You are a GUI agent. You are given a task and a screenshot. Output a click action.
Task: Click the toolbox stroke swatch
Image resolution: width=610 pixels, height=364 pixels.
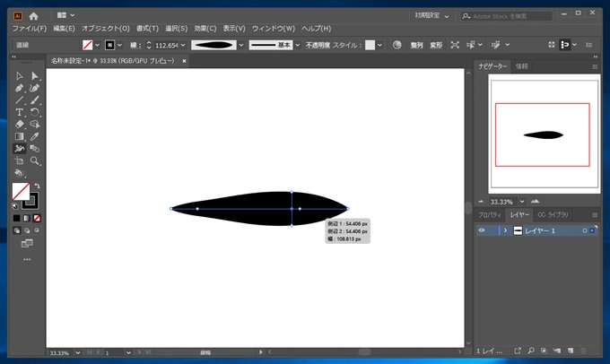[32, 202]
